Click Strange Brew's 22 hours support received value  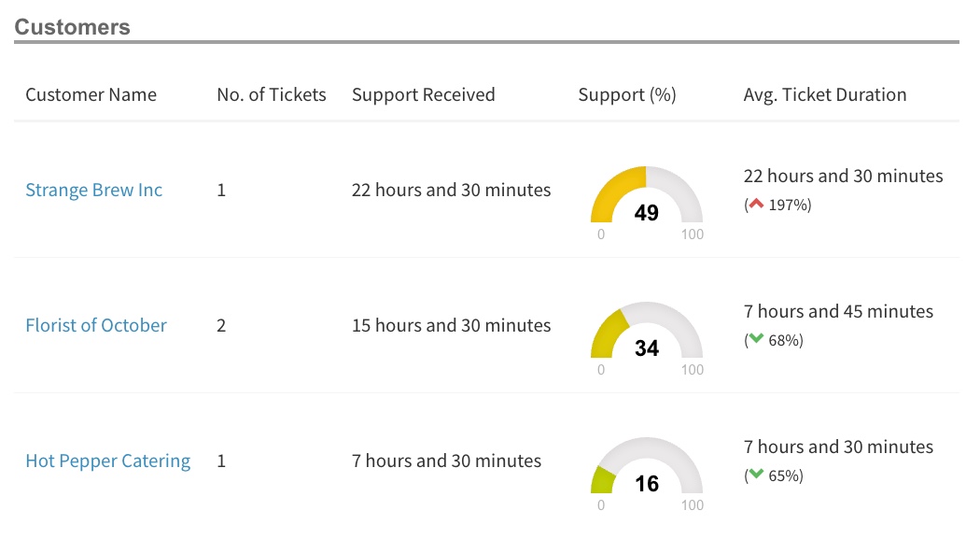click(x=452, y=191)
